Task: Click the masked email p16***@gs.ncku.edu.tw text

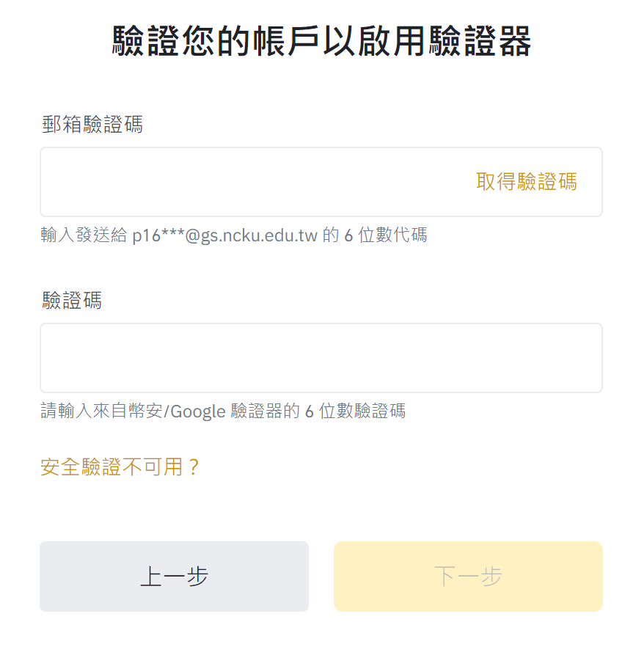Action: point(224,235)
